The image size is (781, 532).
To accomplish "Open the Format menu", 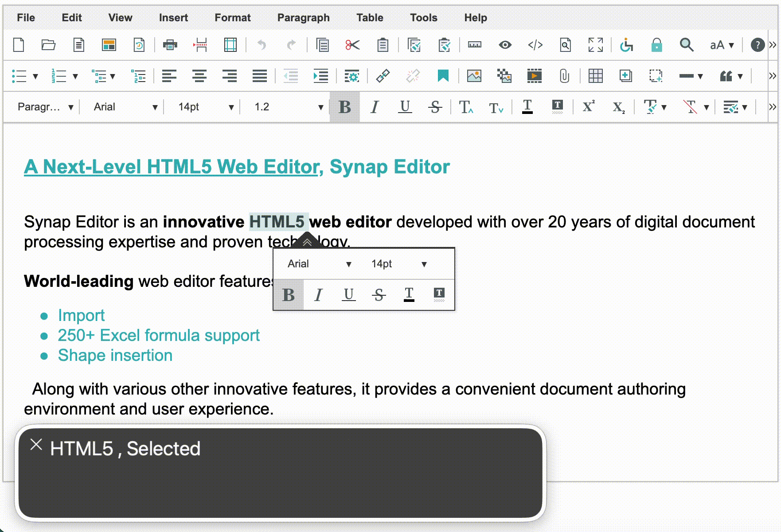I will 233,18.
